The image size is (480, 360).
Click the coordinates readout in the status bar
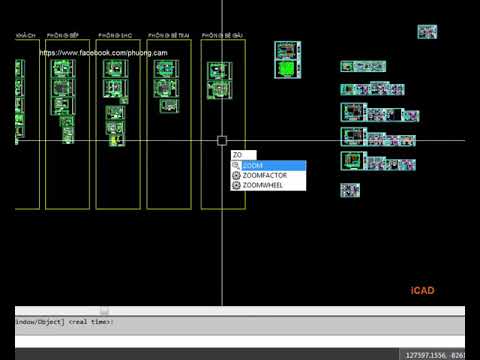coord(435,355)
